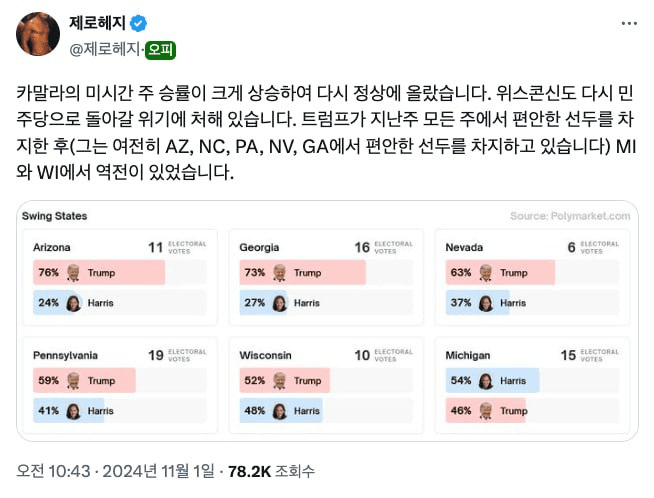The width and height of the screenshot is (654, 498).
Task: Click the 78.2K 조회수 view count
Action: click(271, 471)
